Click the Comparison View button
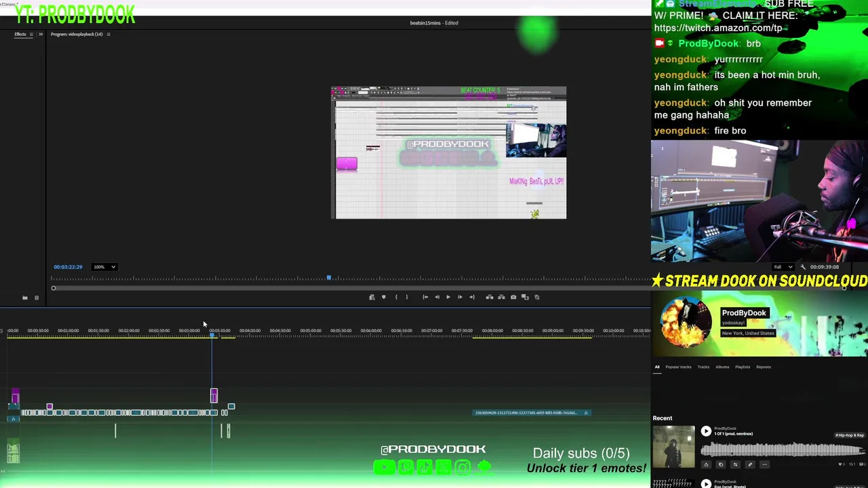The width and height of the screenshot is (868, 488). (525, 297)
